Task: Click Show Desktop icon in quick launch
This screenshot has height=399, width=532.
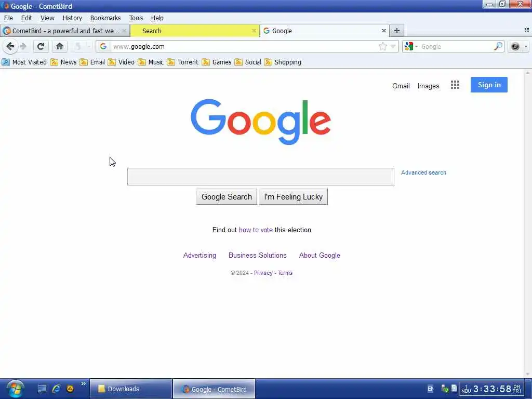Action: [x=42, y=389]
